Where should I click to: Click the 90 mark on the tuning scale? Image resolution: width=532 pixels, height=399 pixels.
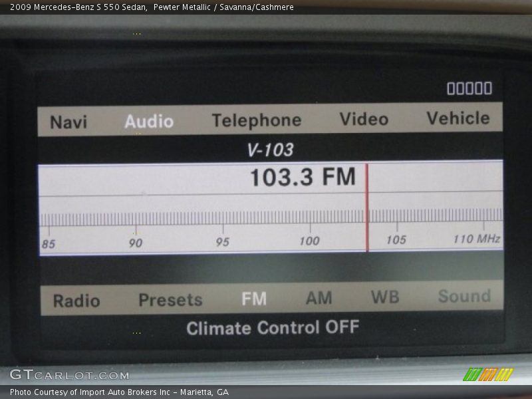coord(136,243)
